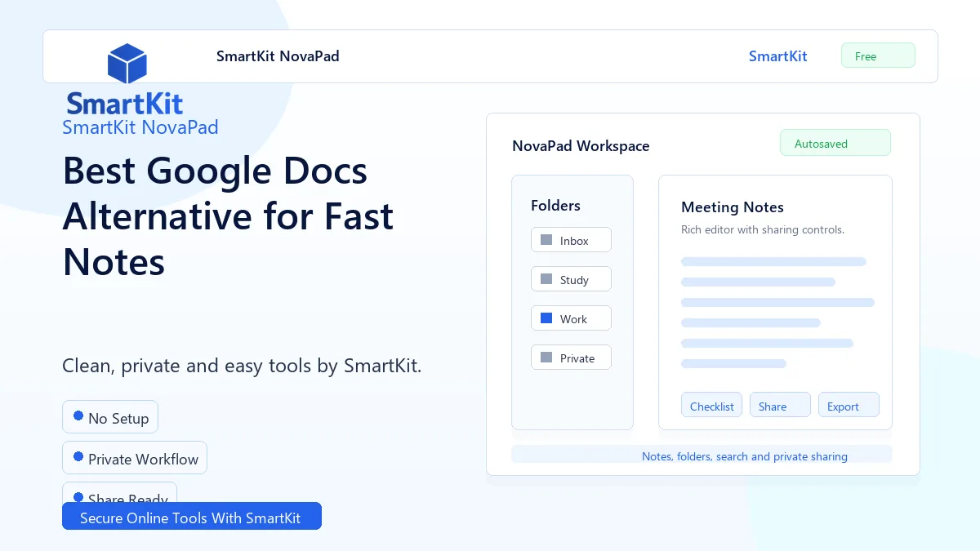Click the No Setup blue dot

78,415
